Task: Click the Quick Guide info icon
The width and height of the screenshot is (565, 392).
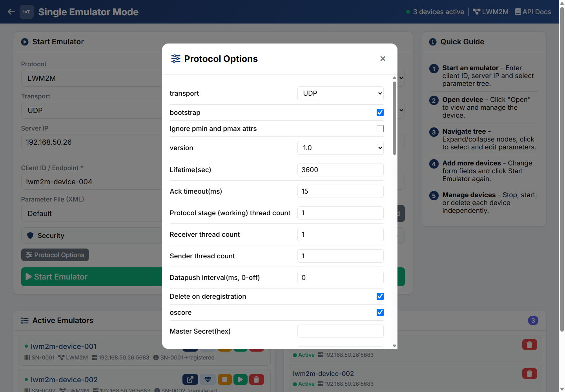Action: pyautogui.click(x=433, y=42)
